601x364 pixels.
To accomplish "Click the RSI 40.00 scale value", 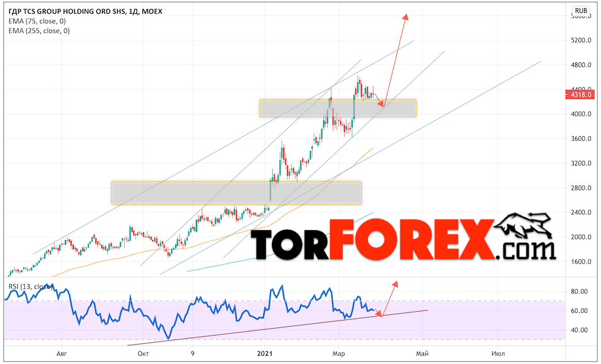I will 579,330.
